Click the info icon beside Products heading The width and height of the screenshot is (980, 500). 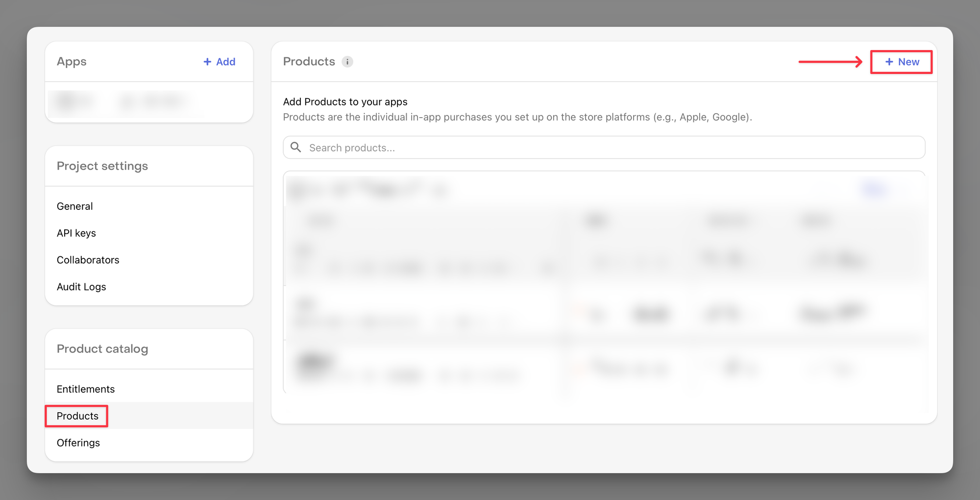347,62
